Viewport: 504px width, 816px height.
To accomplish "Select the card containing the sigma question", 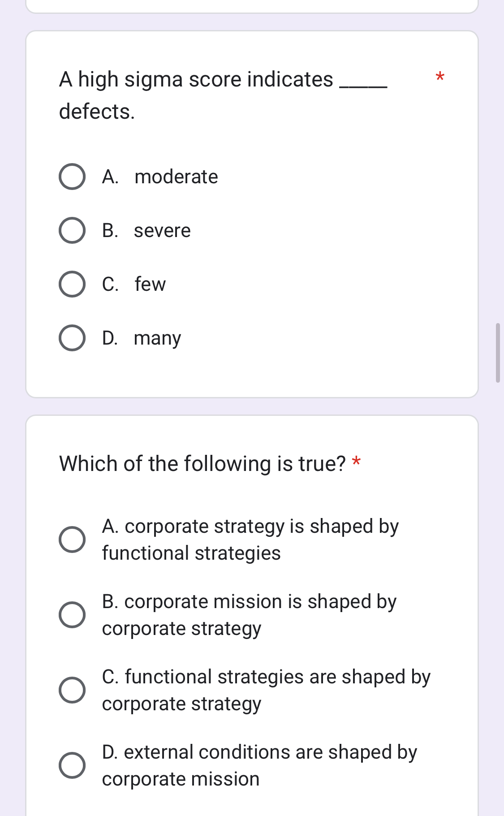I will click(252, 213).
